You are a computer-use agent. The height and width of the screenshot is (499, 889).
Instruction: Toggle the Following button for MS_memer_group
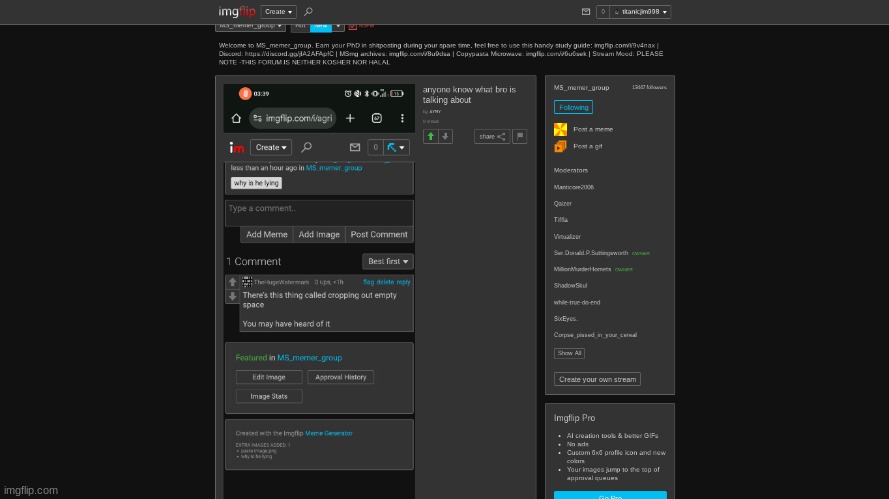click(573, 107)
